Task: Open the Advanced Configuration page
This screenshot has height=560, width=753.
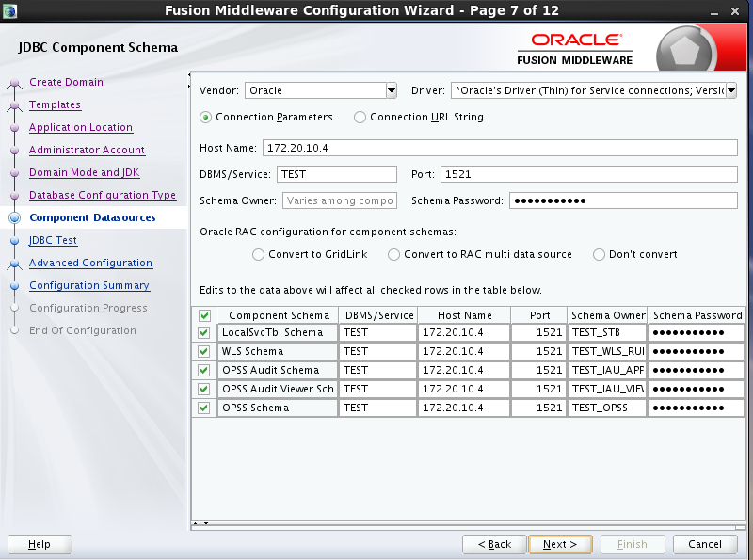Action: (x=90, y=263)
